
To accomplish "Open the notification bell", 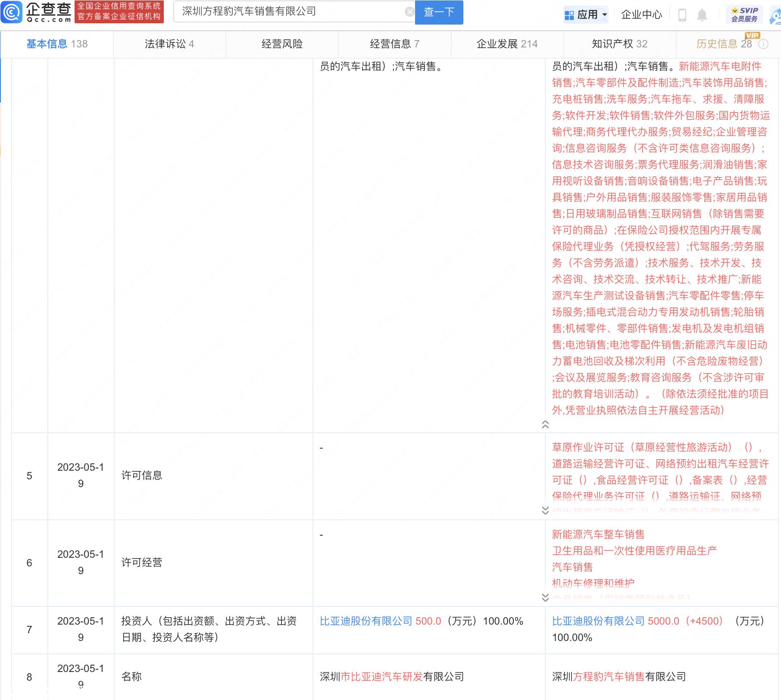I will 702,15.
